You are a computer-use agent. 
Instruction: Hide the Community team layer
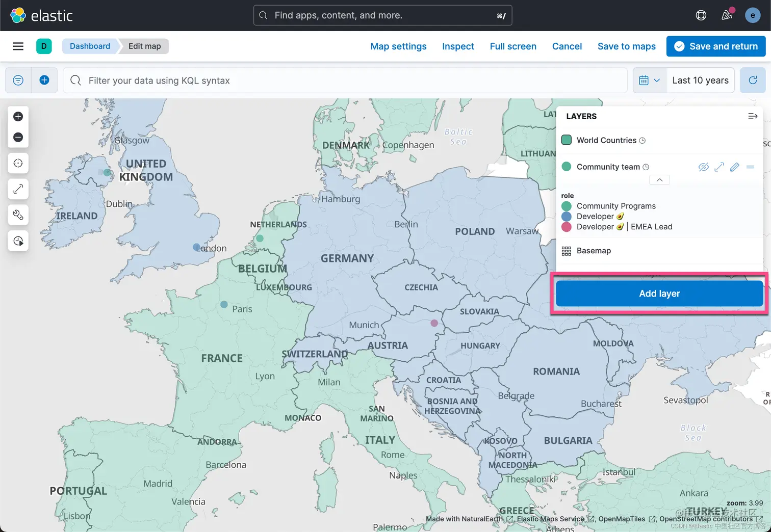[x=704, y=167]
